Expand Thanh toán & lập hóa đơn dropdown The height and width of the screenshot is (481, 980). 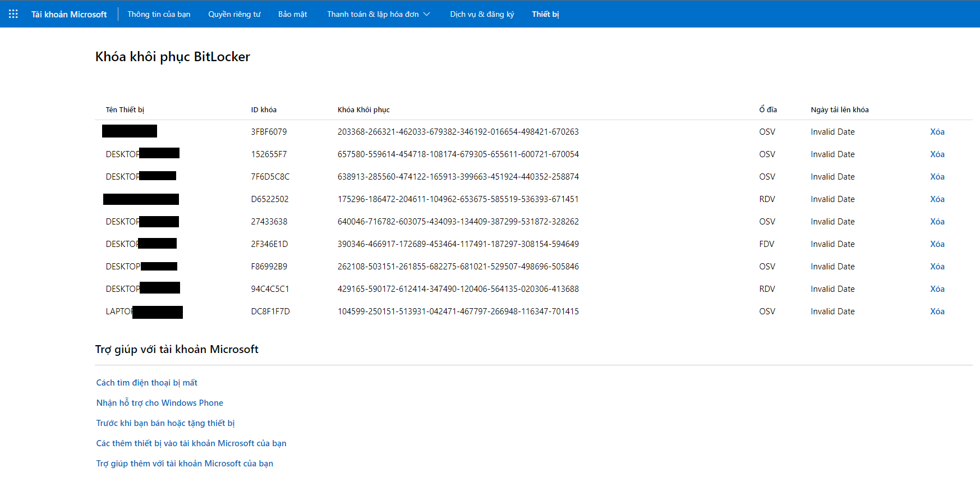point(379,14)
